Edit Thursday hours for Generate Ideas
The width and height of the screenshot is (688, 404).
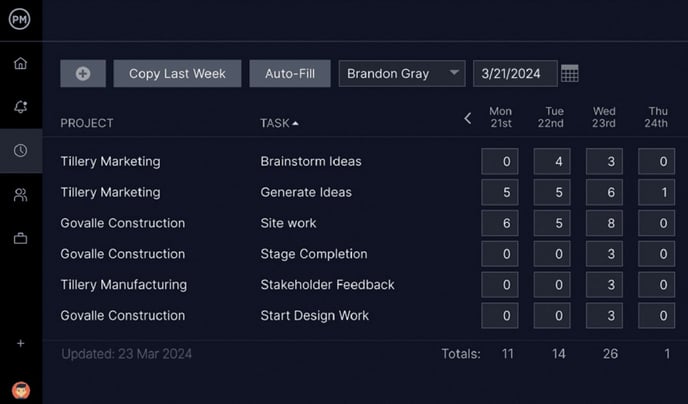click(656, 192)
